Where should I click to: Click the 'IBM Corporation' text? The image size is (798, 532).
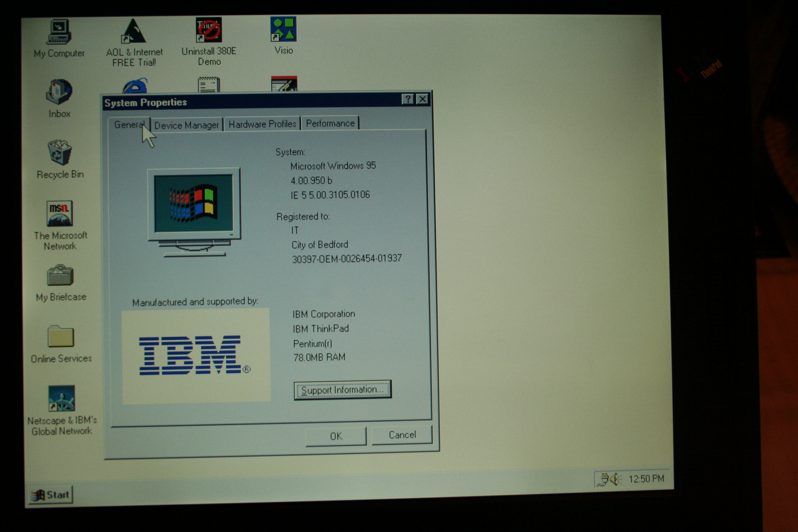[x=324, y=314]
